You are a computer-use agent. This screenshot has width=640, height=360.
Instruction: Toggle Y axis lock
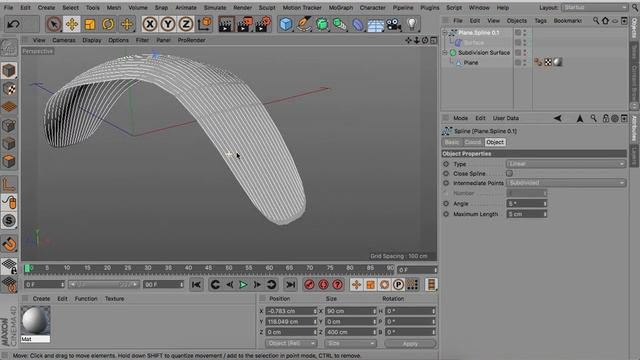168,24
